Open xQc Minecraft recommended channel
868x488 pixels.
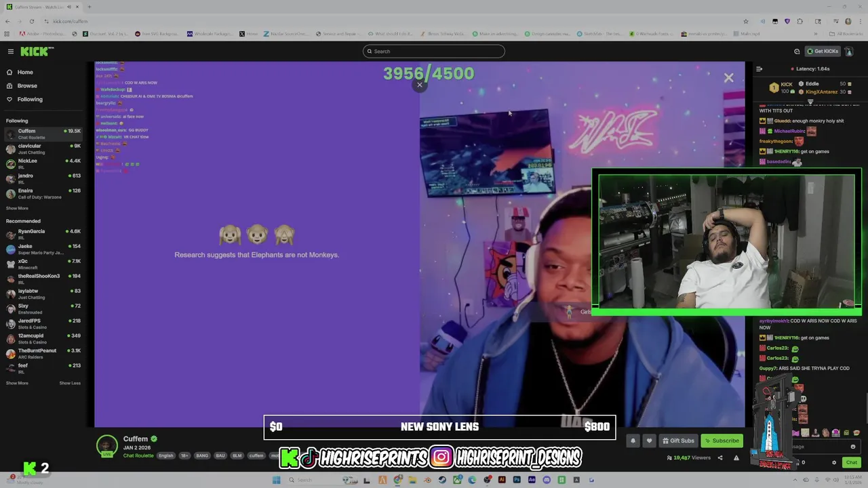(x=43, y=264)
